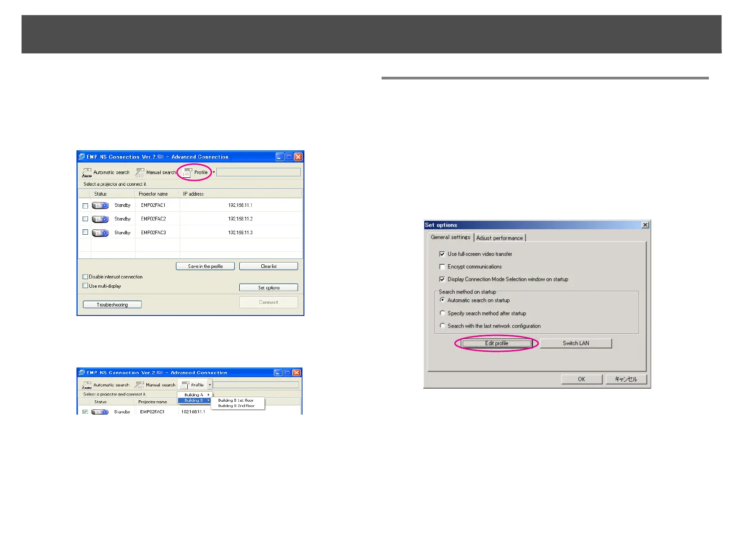This screenshot has width=756, height=534.
Task: Switch to the General settings tab
Action: pos(451,237)
